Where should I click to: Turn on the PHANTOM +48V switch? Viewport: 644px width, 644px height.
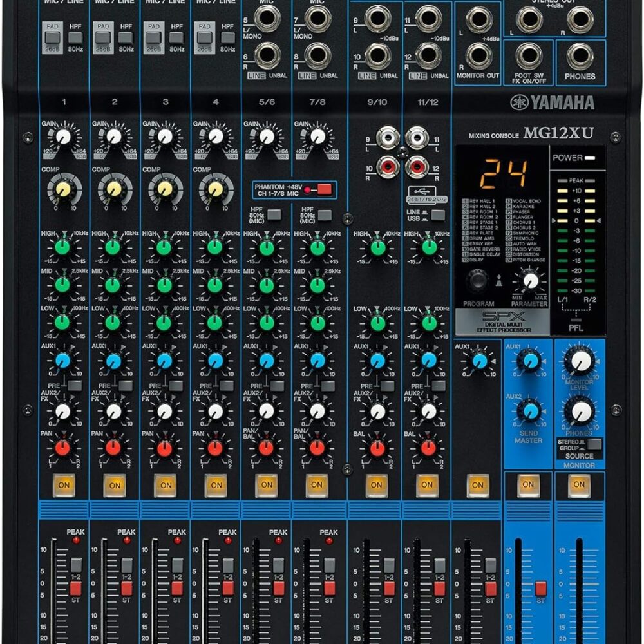coord(324,189)
